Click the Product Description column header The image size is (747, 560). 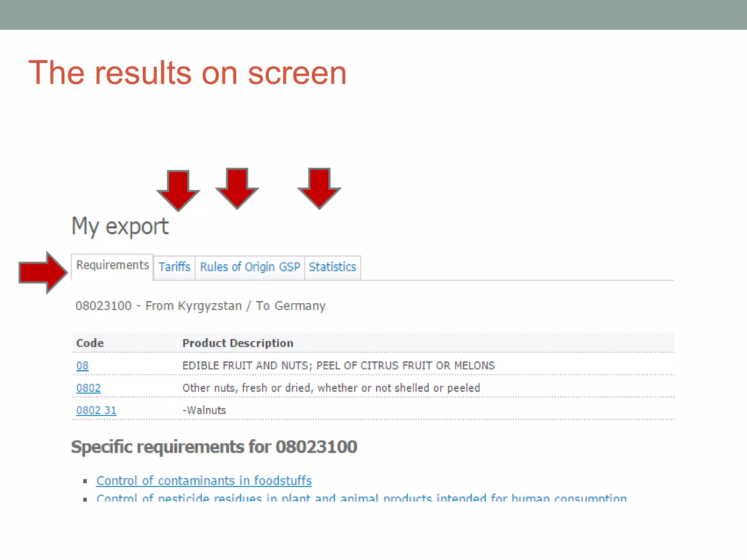[x=238, y=343]
